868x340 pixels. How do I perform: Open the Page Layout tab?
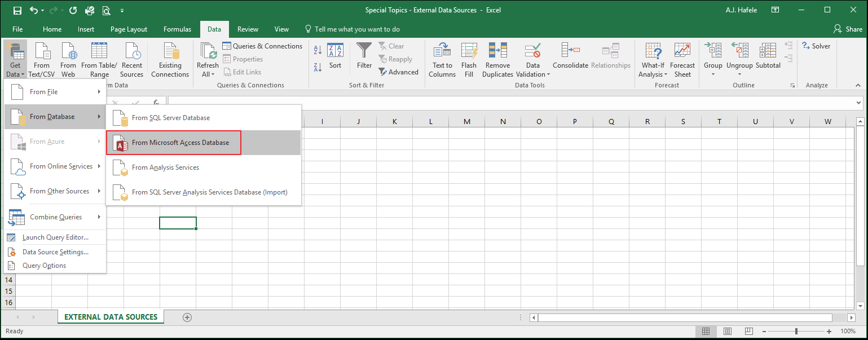[x=129, y=29]
